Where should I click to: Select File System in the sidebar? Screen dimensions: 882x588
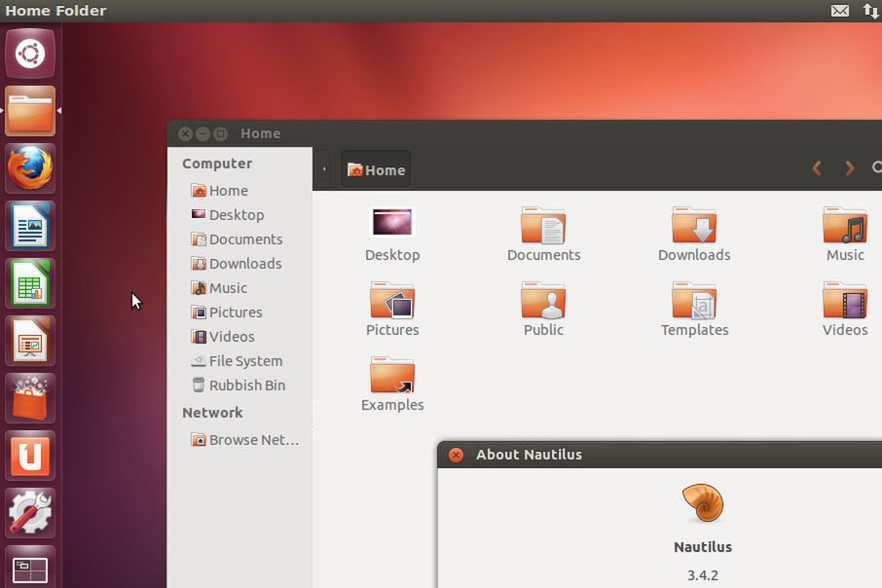[x=237, y=360]
